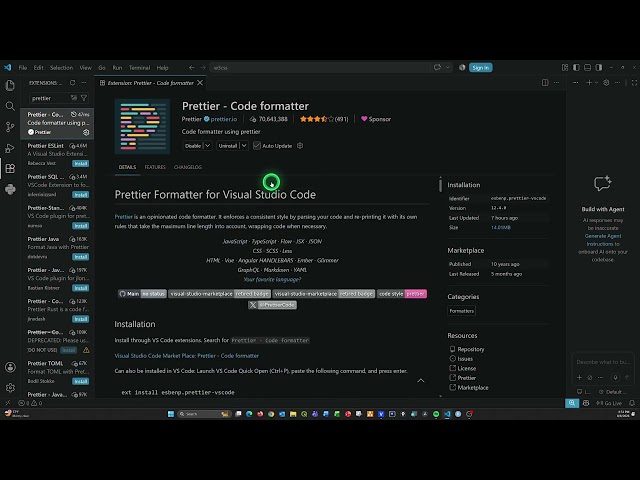Open the Selection menu
The height and width of the screenshot is (480, 640).
61,68
